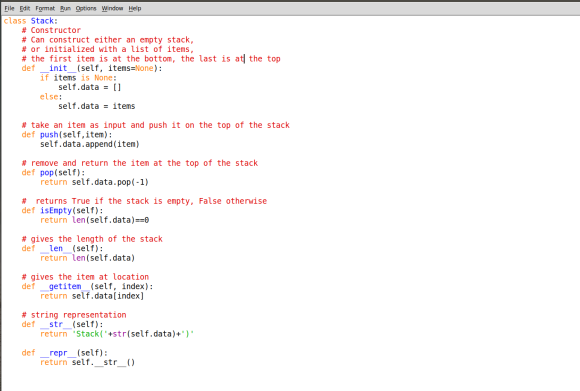Click the 'self.data = []' line
The image size is (580, 391).
90,87
